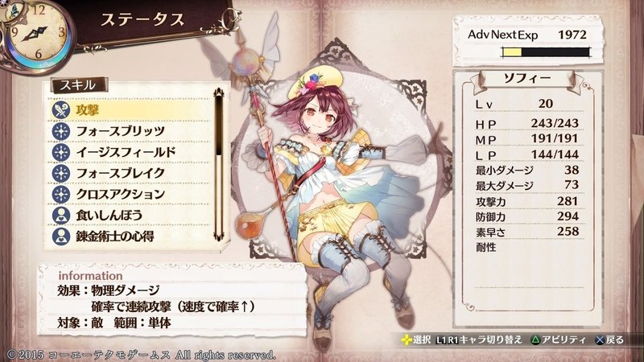Click the skill list scroll up arrow
644x362 pixels.
219,92
